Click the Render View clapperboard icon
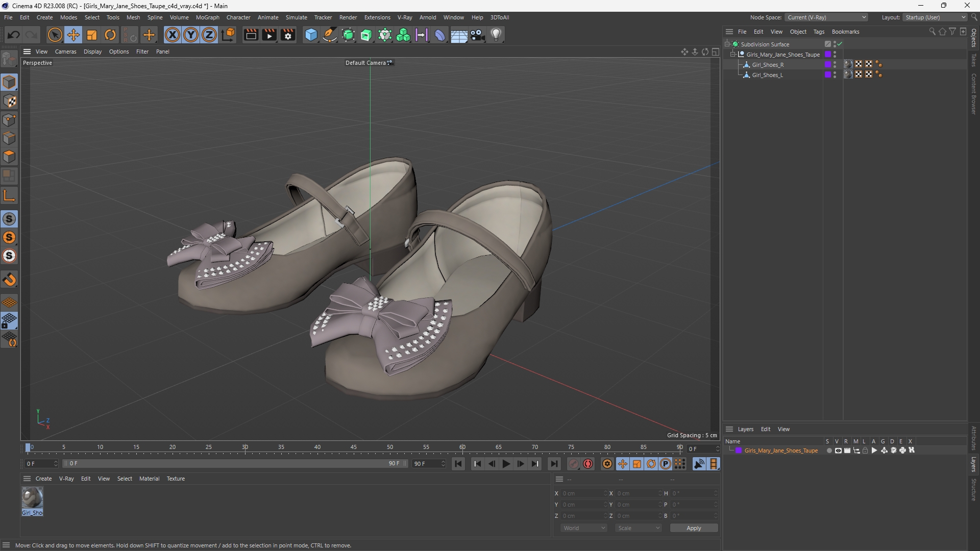Viewport: 980px width, 551px height. pos(251,35)
